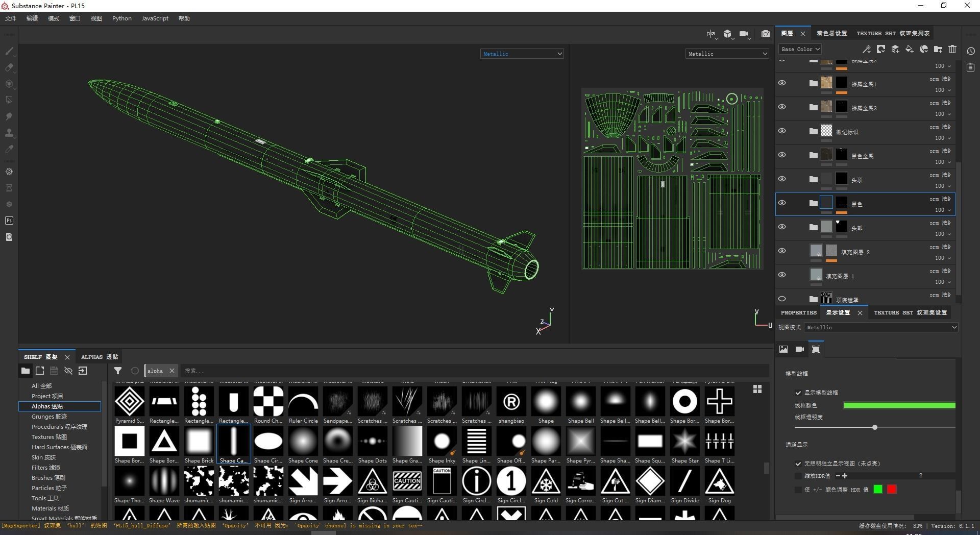This screenshot has width=980, height=535.
Task: Add a new fill layer
Action: coord(910,49)
